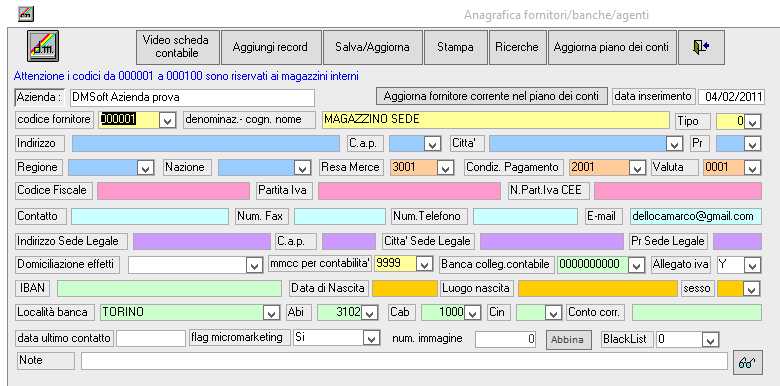Open Località banca dropdown TORINO
This screenshot has height=386, width=780.
click(x=271, y=312)
